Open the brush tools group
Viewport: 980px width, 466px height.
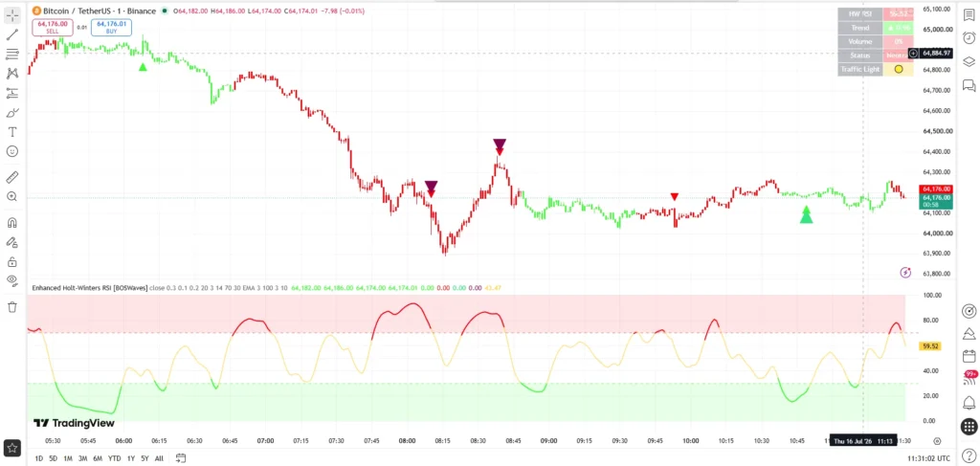11,113
